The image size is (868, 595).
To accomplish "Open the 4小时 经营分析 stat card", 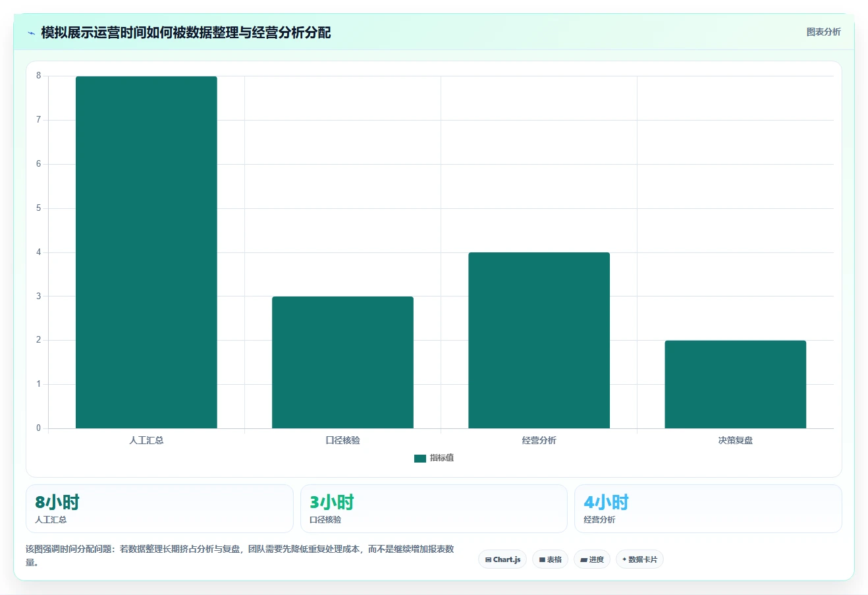I will 708,509.
